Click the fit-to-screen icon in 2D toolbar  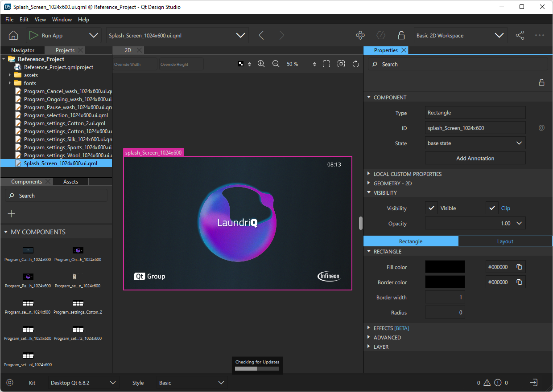coord(326,64)
